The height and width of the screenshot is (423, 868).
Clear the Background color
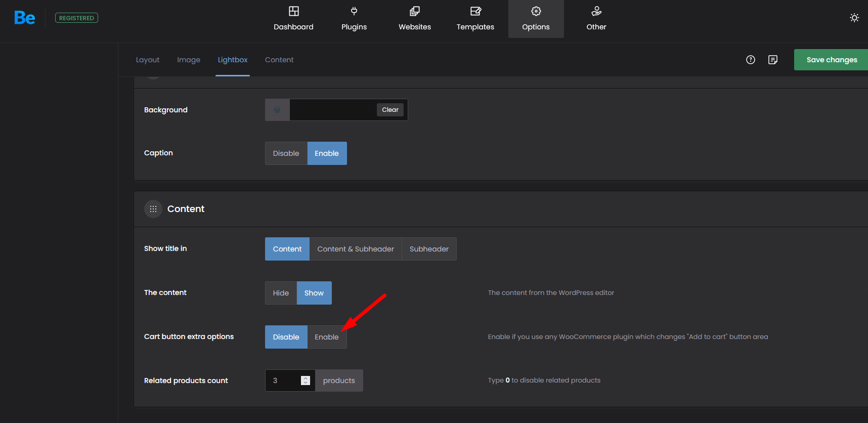click(390, 110)
